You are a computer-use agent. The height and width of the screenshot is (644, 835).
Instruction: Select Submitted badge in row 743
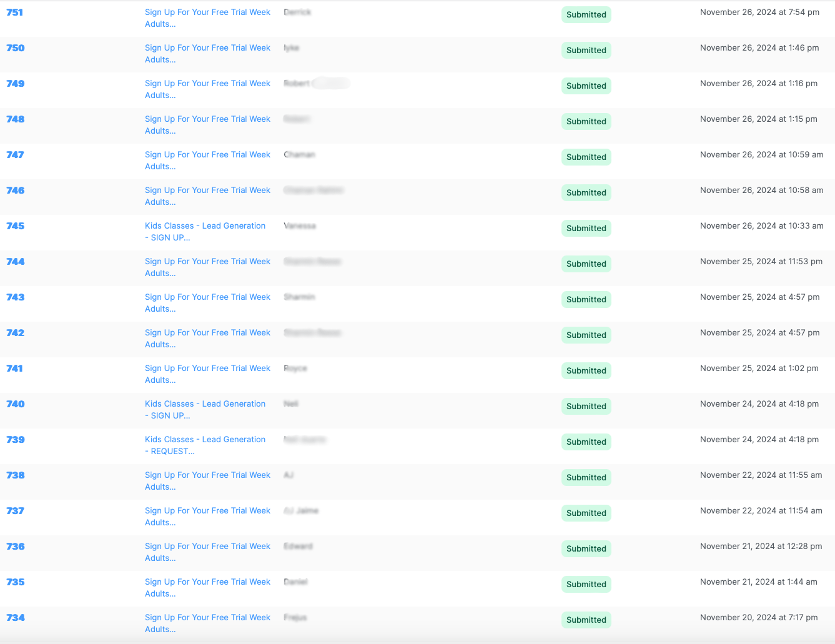586,300
